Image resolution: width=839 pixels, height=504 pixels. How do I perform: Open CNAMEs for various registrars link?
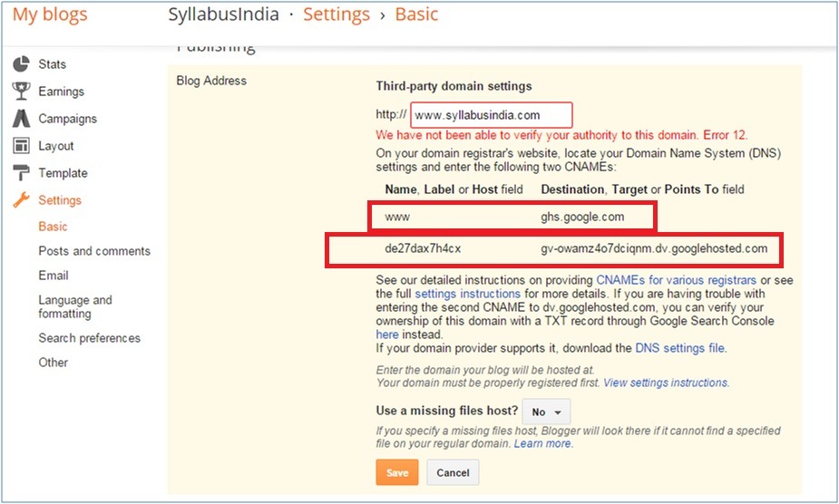click(x=677, y=280)
